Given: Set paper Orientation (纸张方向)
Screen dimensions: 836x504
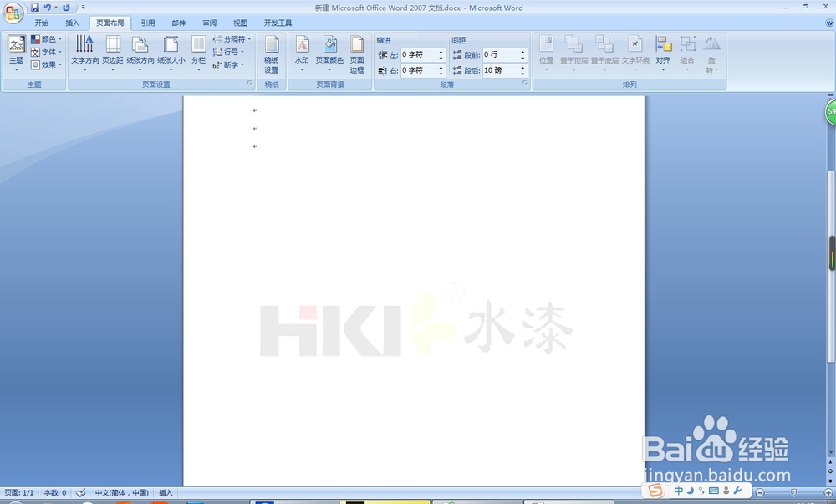Looking at the screenshot, I should coord(140,53).
